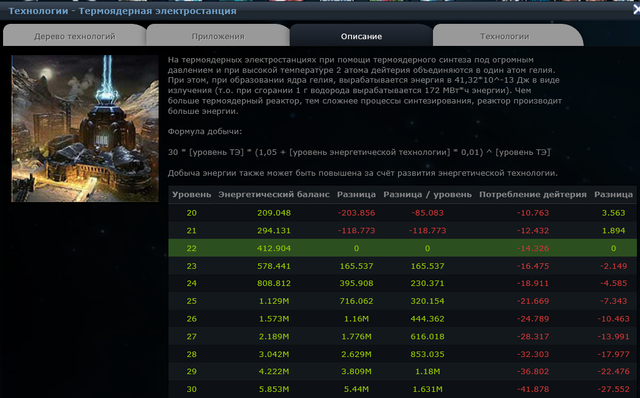Select level 21 row number
The image size is (640, 398).
coord(191,231)
